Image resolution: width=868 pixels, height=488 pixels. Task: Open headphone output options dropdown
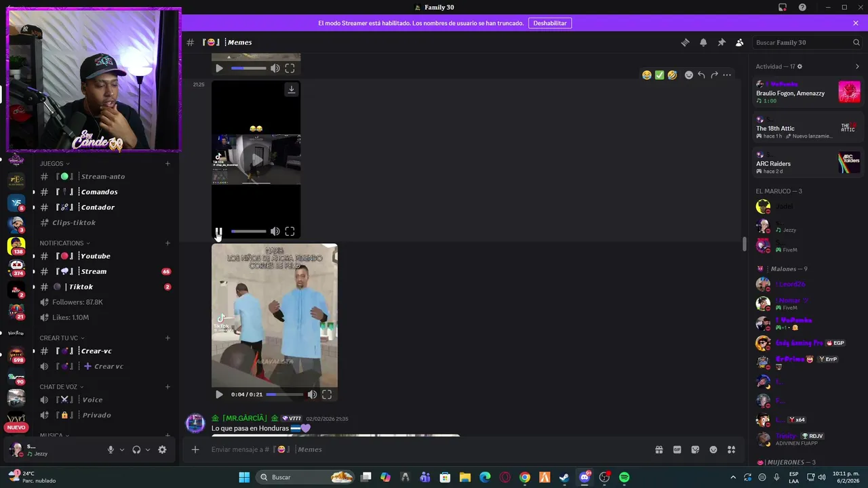pos(148,449)
